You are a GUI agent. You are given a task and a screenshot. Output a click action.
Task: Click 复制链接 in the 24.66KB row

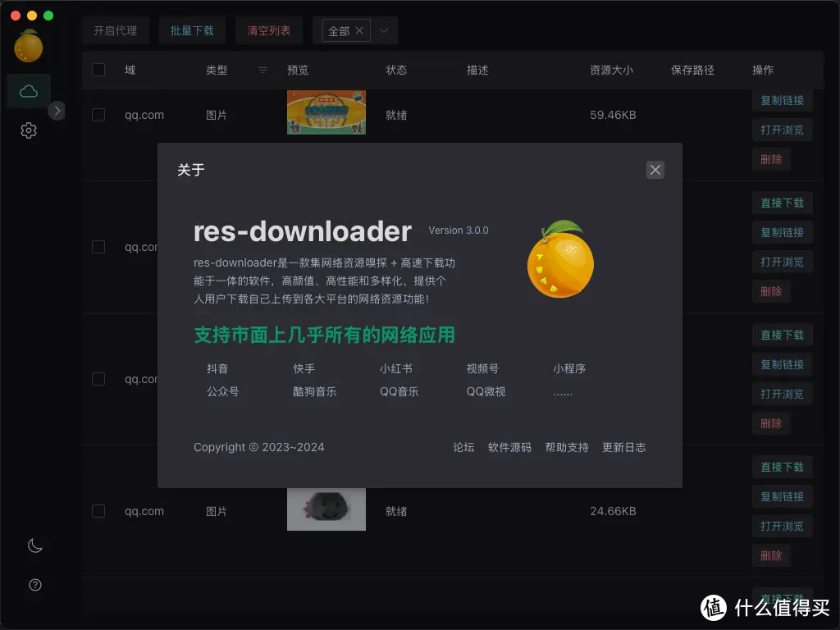(x=782, y=496)
